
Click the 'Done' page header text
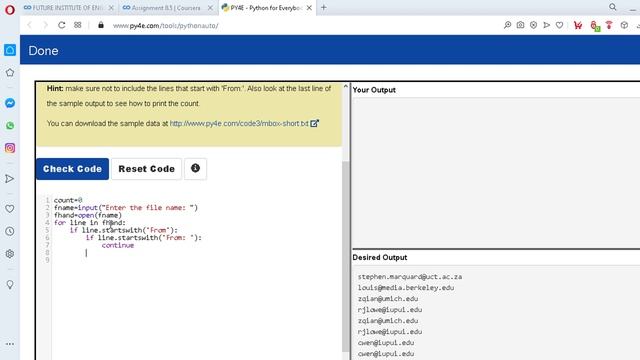pos(43,51)
